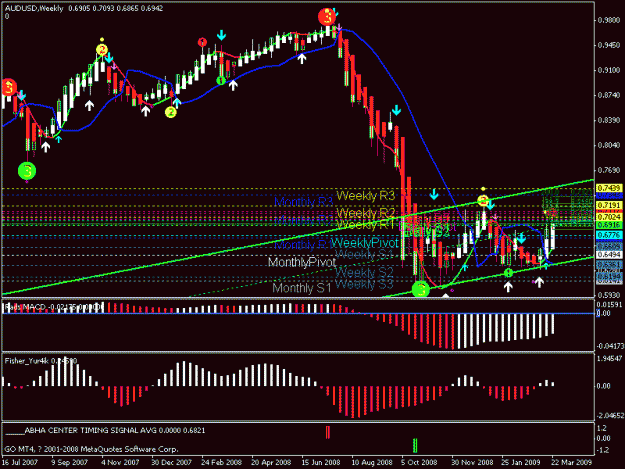Click the -0.04173 MACD scale value
This screenshot has height=469, width=625.
coord(609,347)
